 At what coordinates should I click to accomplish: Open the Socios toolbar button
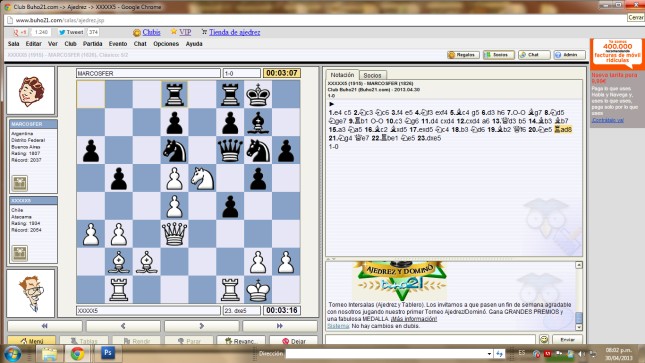498,55
